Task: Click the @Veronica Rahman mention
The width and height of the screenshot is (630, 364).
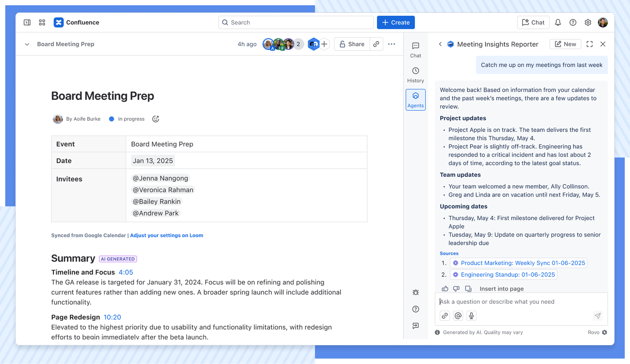Action: (x=163, y=190)
